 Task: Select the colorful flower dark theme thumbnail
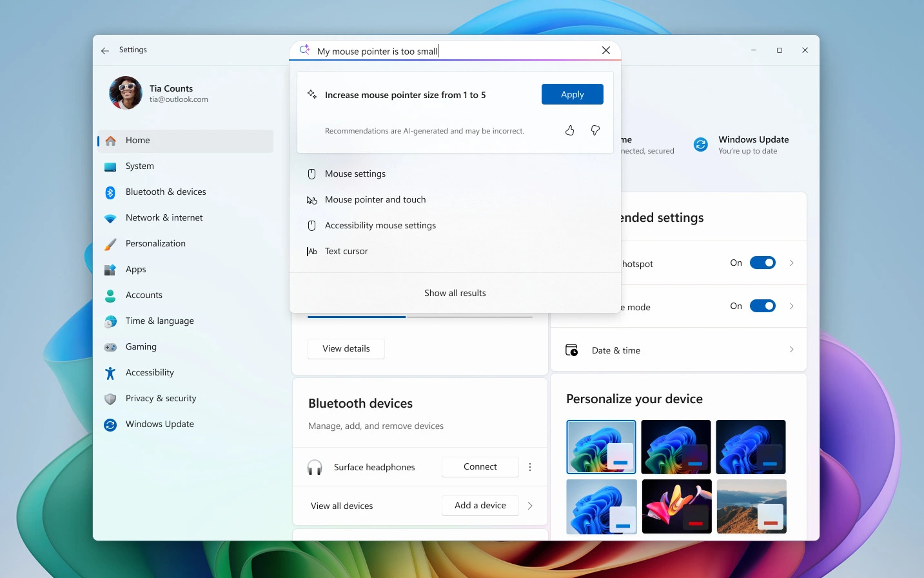pyautogui.click(x=676, y=506)
